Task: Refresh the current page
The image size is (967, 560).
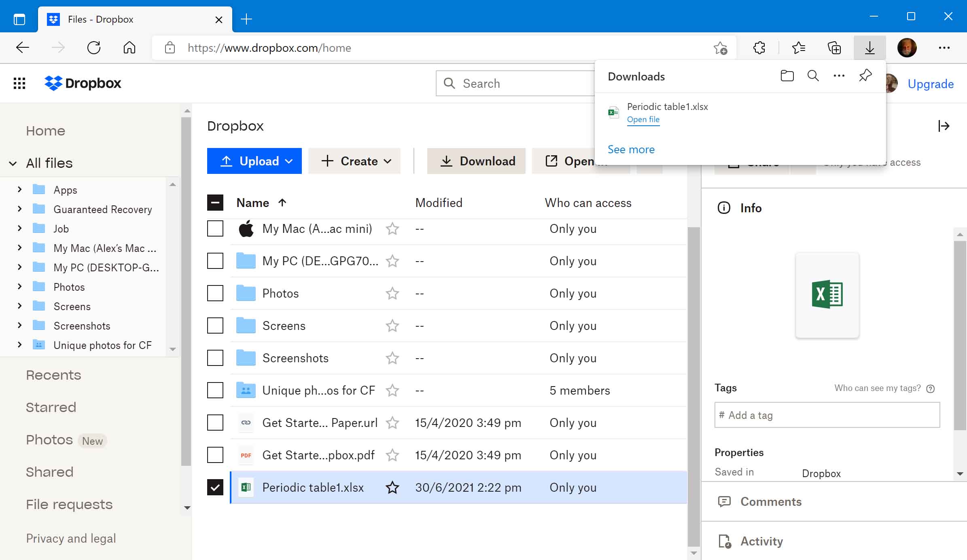Action: pos(94,48)
